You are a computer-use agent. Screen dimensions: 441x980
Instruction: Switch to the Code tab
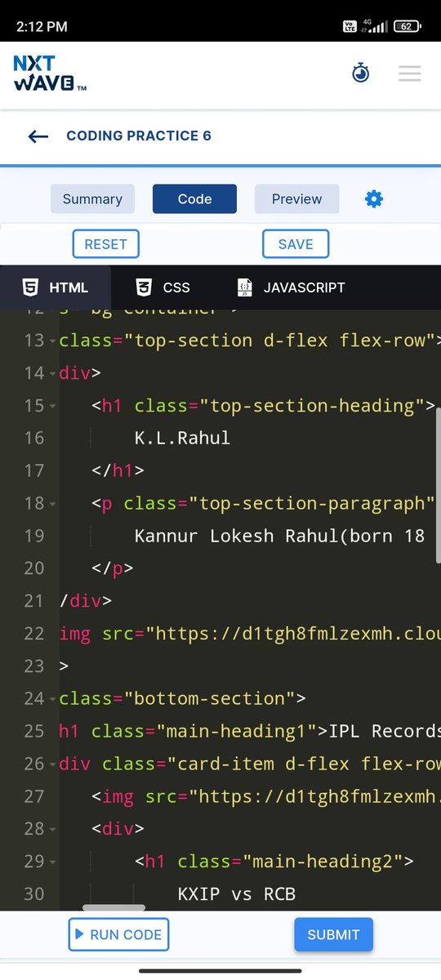pyautogui.click(x=194, y=199)
